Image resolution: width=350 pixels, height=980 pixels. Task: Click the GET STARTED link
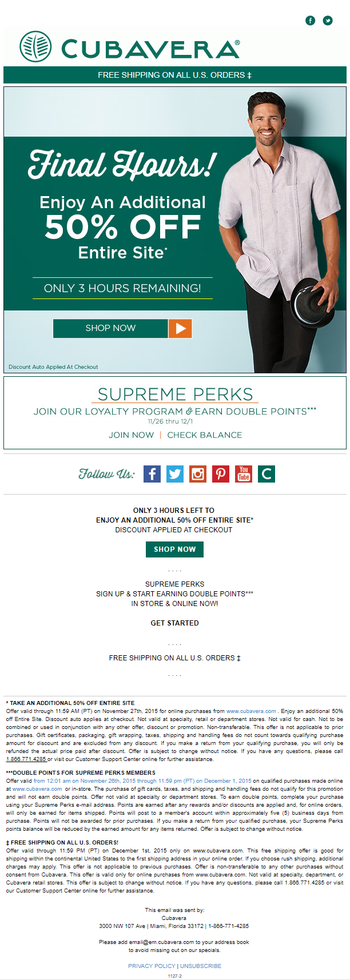click(175, 623)
